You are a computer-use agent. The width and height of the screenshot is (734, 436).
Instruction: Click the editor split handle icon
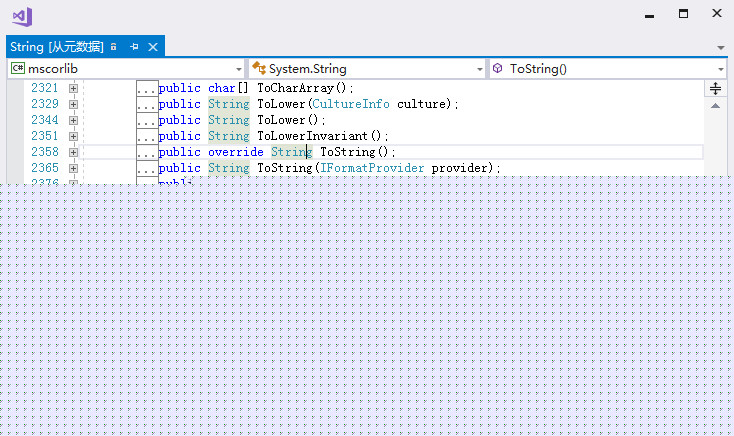click(716, 88)
